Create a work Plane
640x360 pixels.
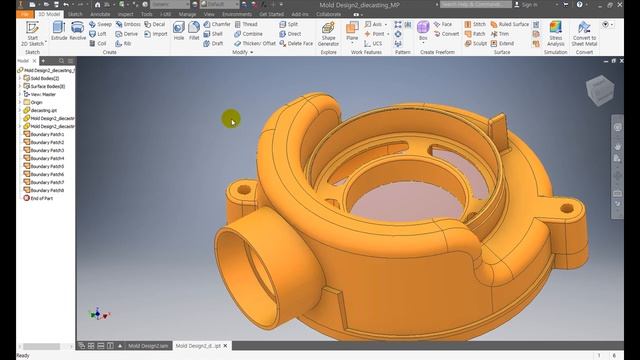pyautogui.click(x=352, y=32)
